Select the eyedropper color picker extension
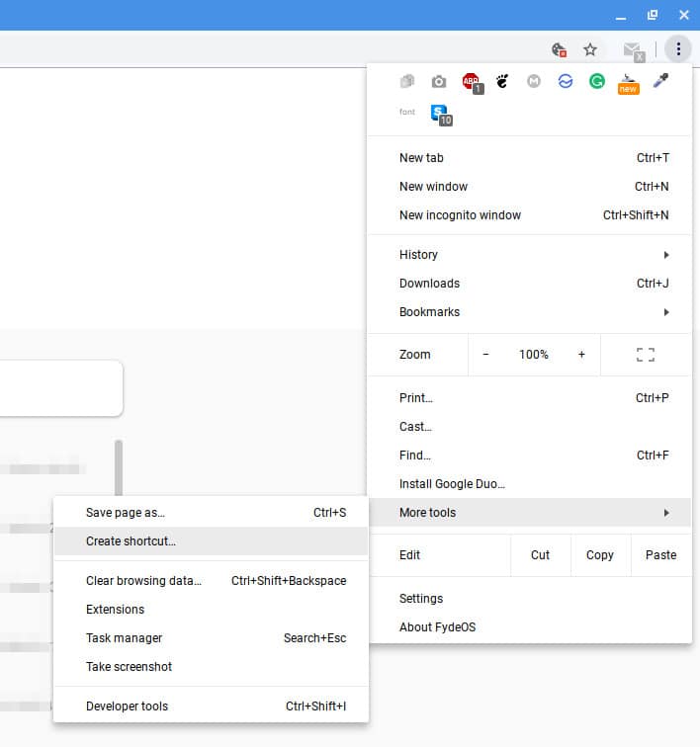 pos(660,81)
